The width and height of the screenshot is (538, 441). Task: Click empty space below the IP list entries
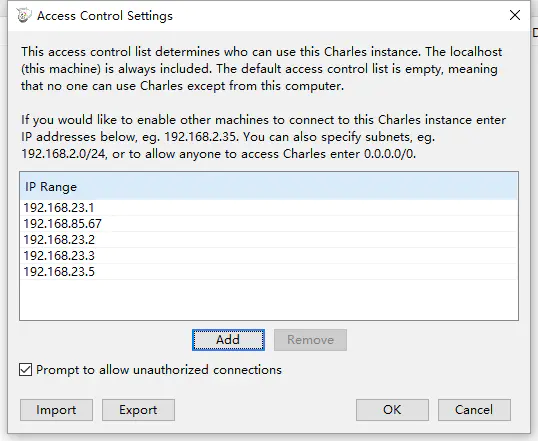point(269,300)
